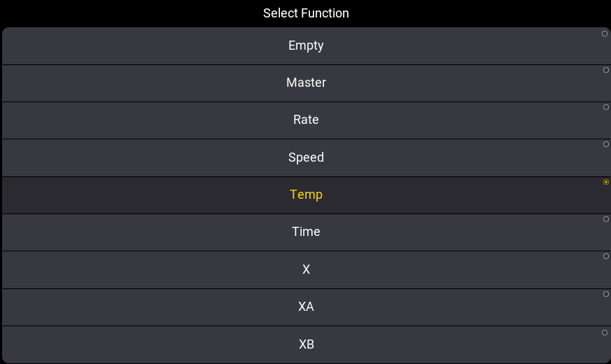The height and width of the screenshot is (364, 611).
Task: Select the Time row radio circle
Action: click(605, 219)
